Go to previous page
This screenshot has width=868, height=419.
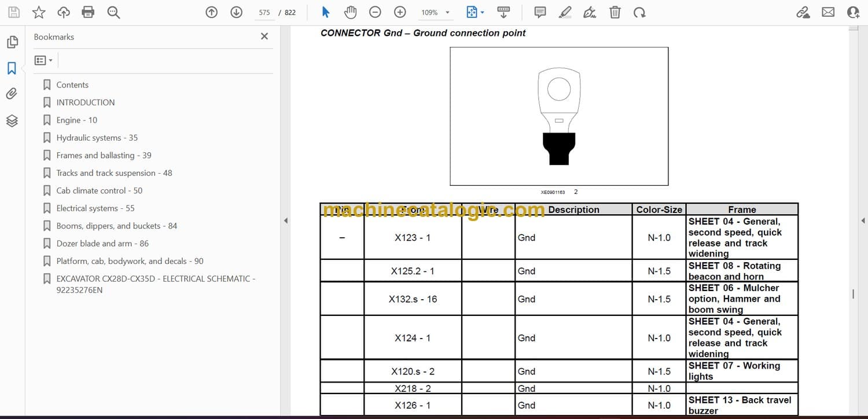pyautogui.click(x=212, y=12)
